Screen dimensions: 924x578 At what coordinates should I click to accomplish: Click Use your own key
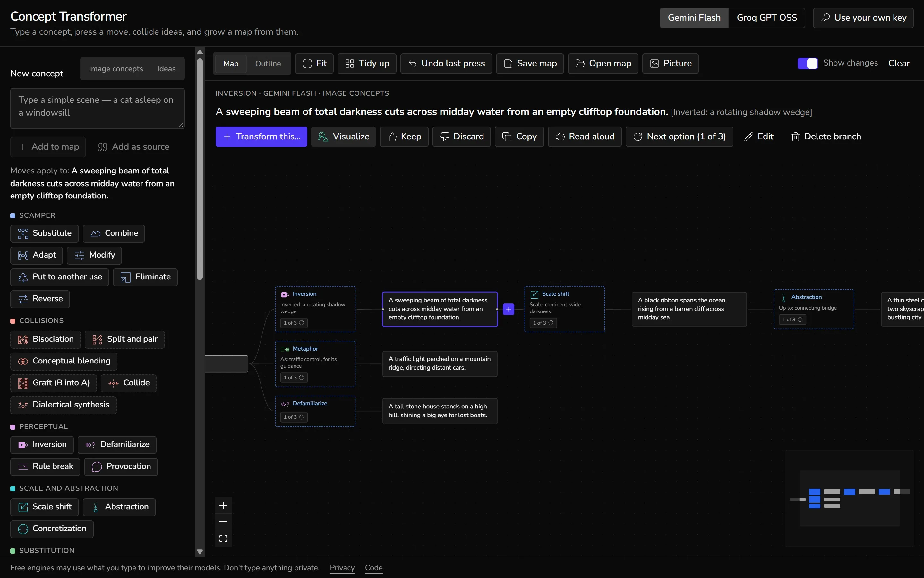pyautogui.click(x=863, y=18)
